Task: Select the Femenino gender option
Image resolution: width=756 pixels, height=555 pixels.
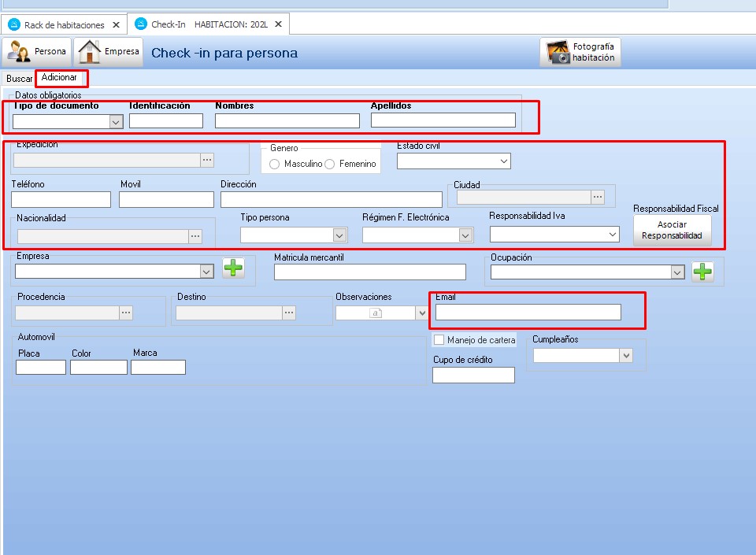Action: [330, 164]
